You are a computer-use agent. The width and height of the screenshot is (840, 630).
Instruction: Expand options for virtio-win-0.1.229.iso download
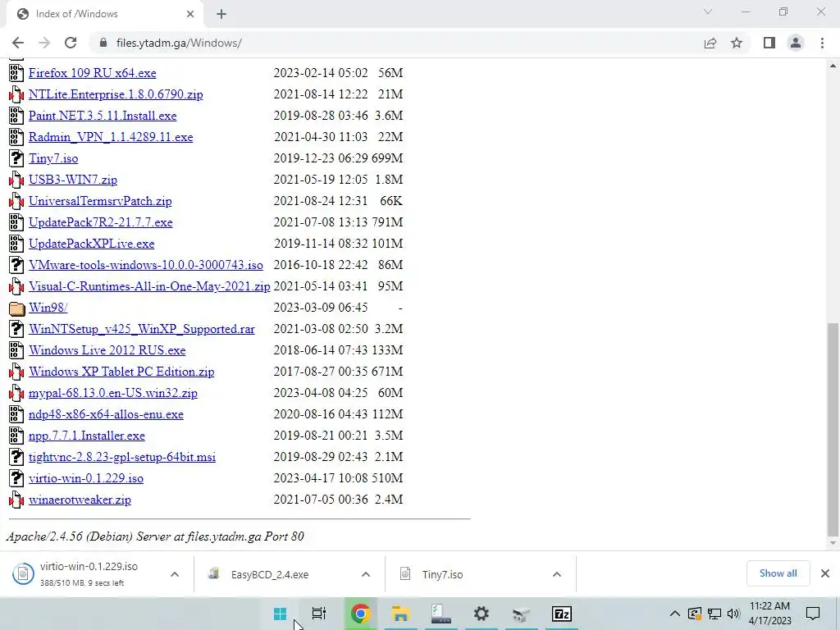175,574
